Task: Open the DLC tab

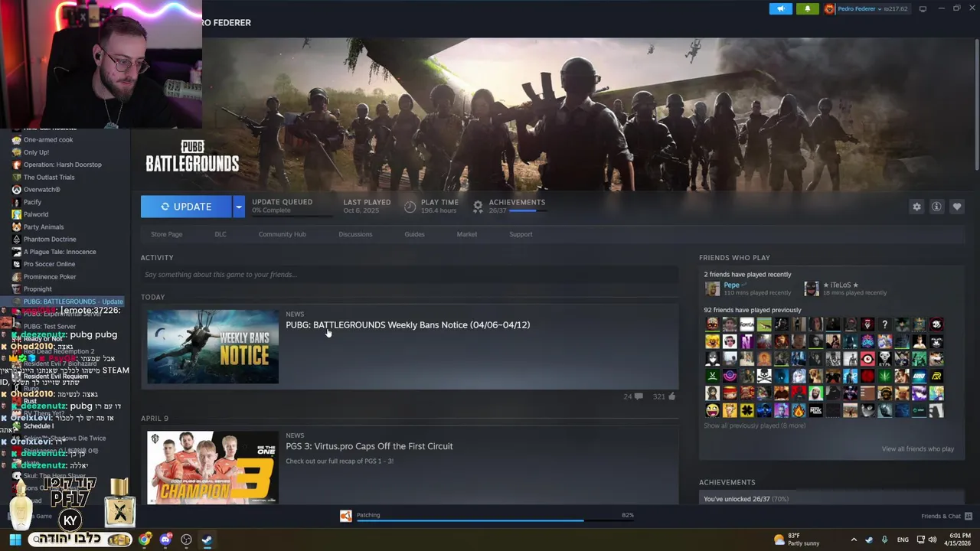Action: tap(220, 234)
